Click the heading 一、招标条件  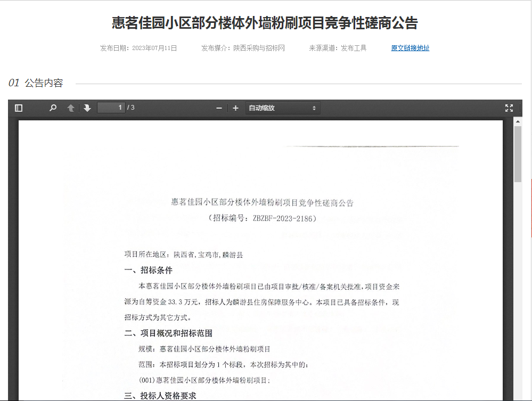coord(148,270)
